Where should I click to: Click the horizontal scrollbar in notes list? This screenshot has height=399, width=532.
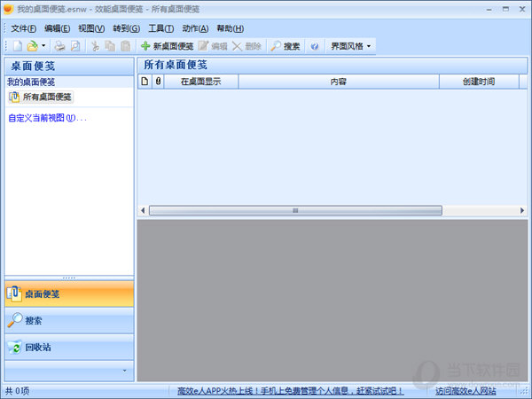[295, 210]
